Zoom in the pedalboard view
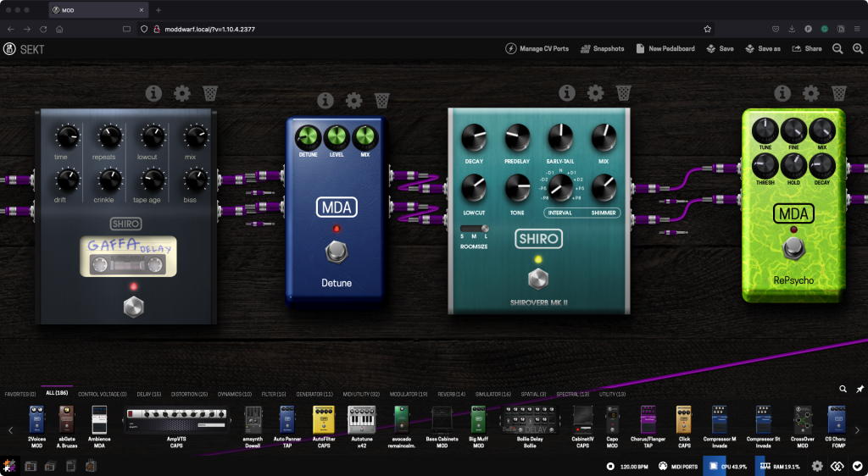 tap(856, 49)
